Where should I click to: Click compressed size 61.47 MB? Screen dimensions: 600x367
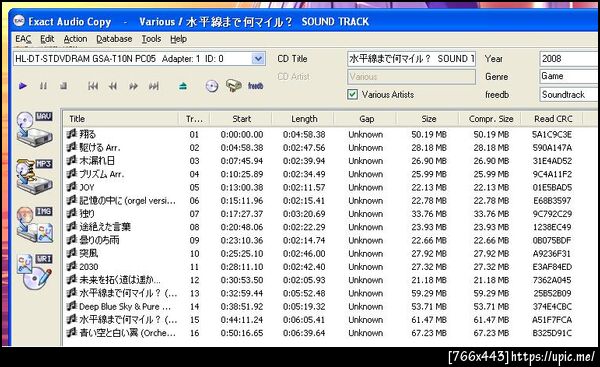(491, 320)
